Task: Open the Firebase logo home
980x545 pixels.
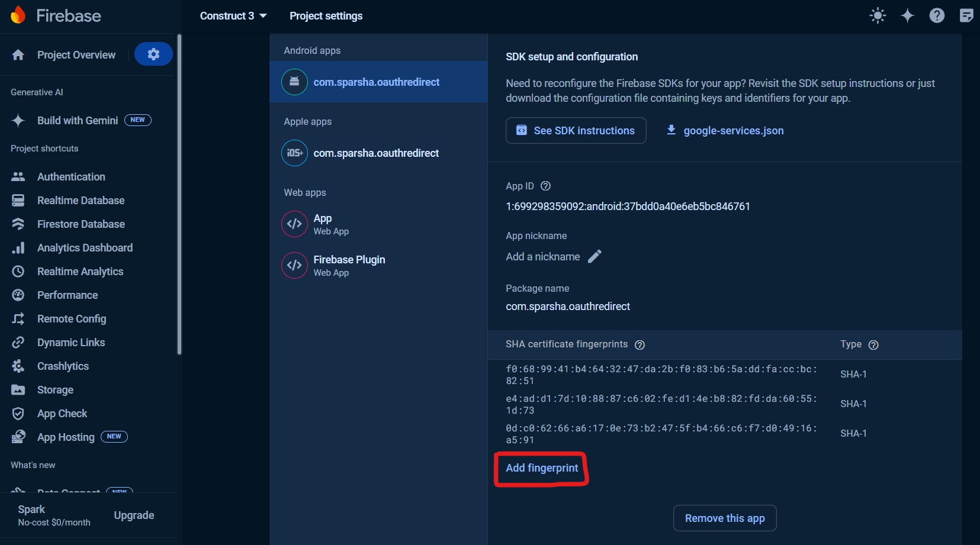Action: 56,15
